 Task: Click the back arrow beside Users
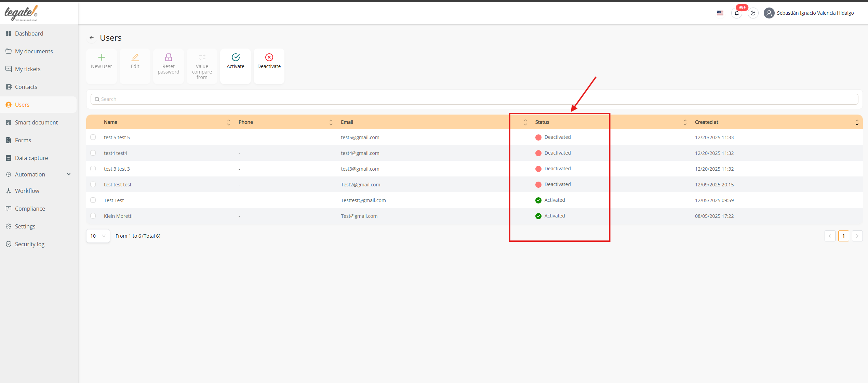pos(92,38)
